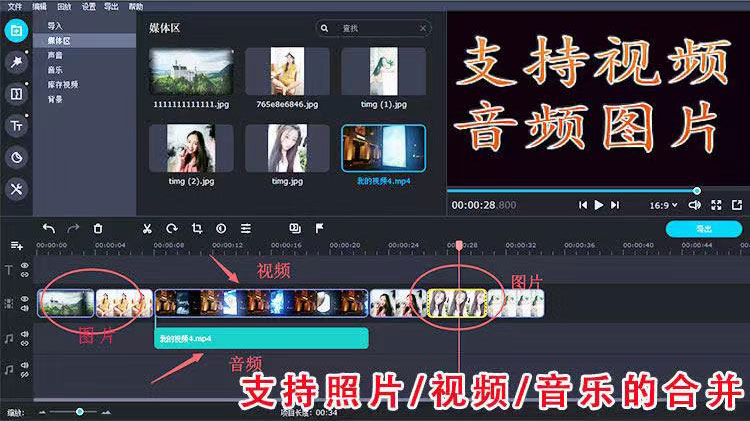Screen dimensions: 750x421
Task: Click the scissors Split clip icon
Action: pyautogui.click(x=147, y=228)
